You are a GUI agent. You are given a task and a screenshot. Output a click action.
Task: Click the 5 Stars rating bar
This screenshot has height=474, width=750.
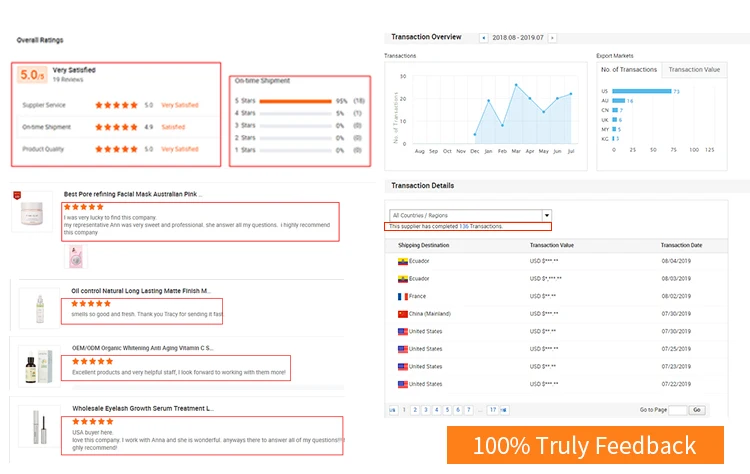tap(295, 101)
